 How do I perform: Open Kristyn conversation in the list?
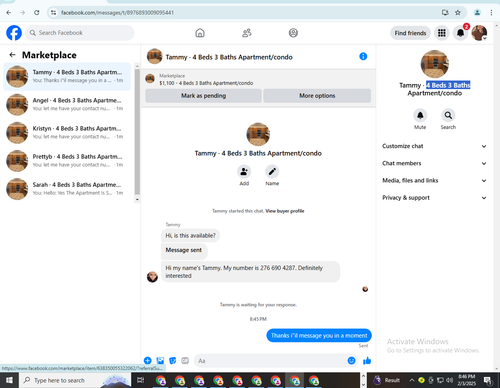[67, 133]
